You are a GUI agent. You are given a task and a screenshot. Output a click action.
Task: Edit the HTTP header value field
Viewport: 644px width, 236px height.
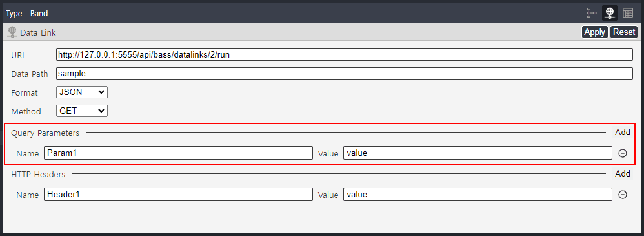click(478, 195)
